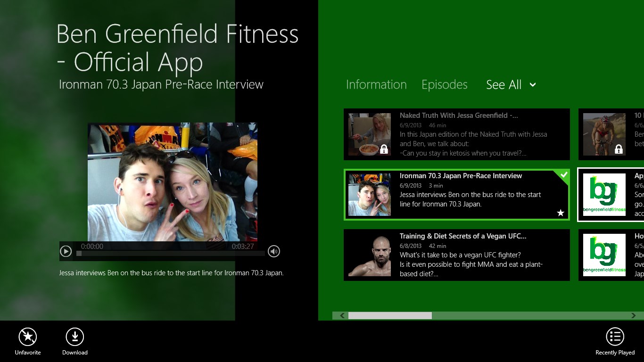The width and height of the screenshot is (644, 362).
Task: Toggle the checkmark on selected Ironman episode
Action: click(x=563, y=175)
